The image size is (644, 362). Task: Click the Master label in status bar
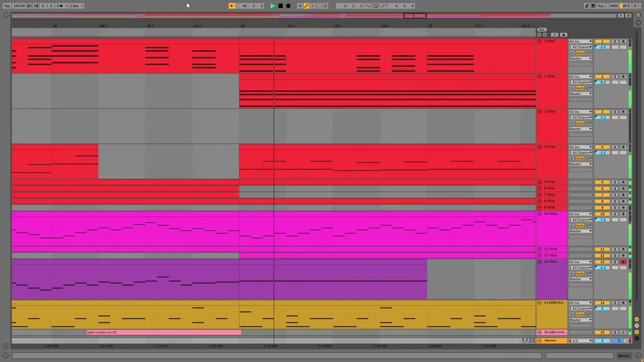[x=624, y=356]
